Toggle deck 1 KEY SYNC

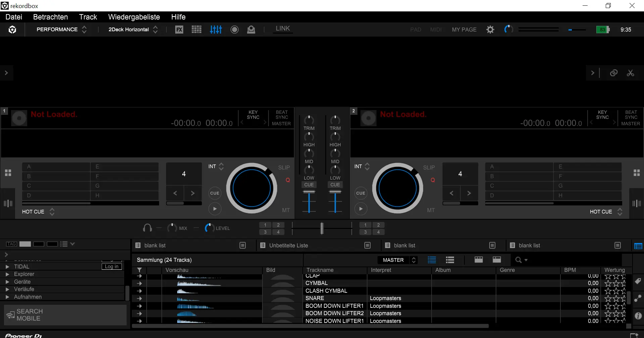(253, 115)
